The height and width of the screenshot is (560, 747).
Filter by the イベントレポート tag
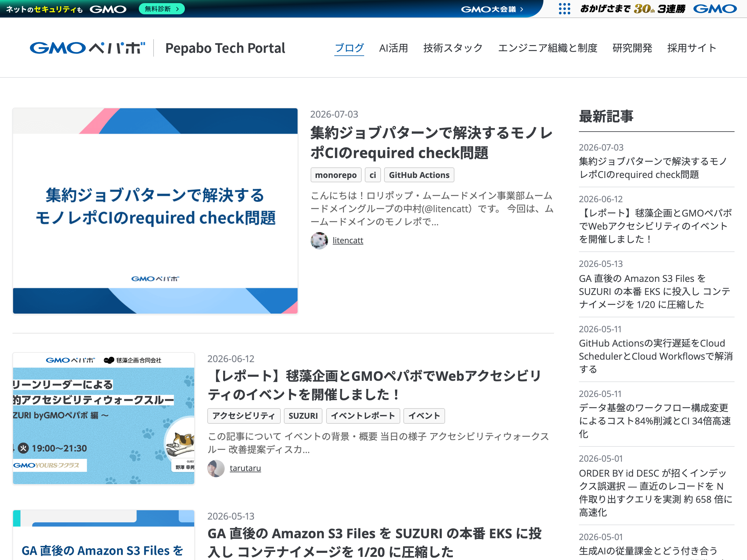(363, 416)
